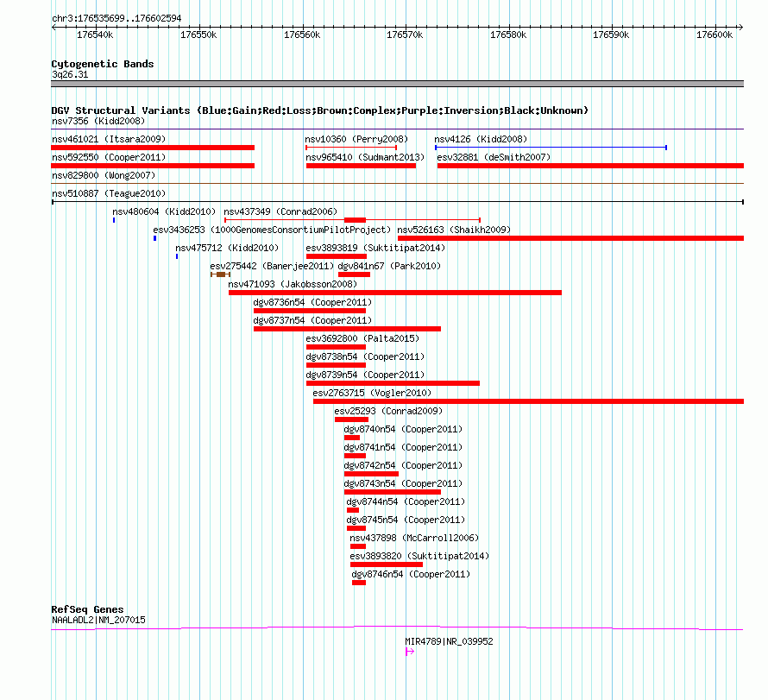Click the Cytogenetic Bands track title
This screenshot has height=700, width=768.
click(x=103, y=64)
